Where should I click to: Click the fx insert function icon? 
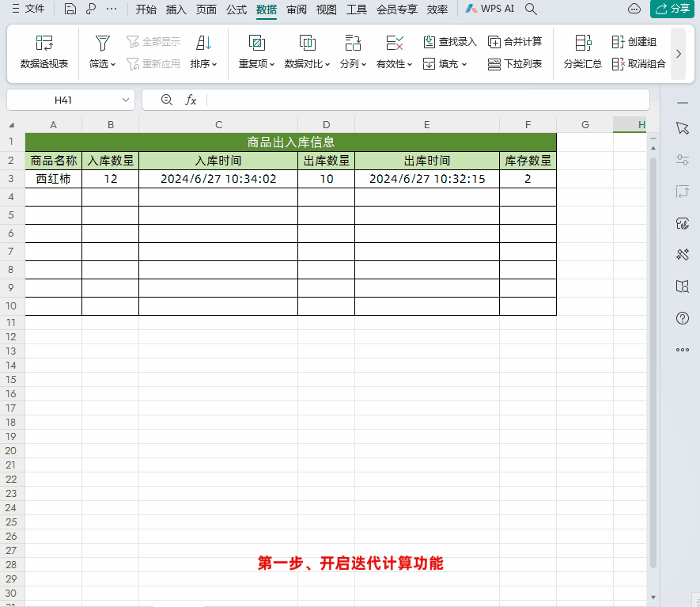pyautogui.click(x=191, y=100)
